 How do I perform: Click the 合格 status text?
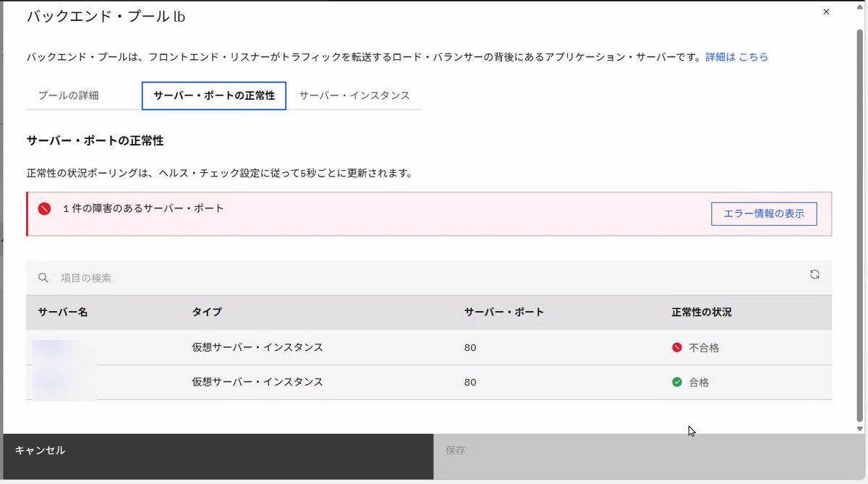coord(699,382)
